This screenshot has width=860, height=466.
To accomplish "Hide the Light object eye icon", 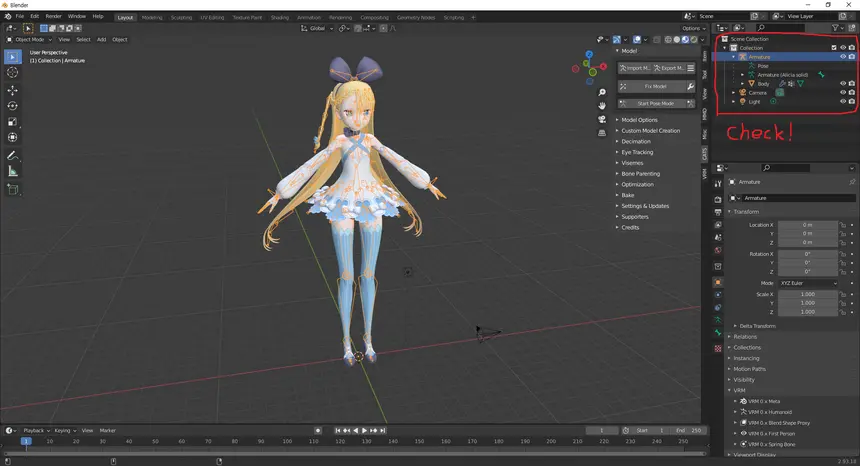I will click(x=843, y=101).
